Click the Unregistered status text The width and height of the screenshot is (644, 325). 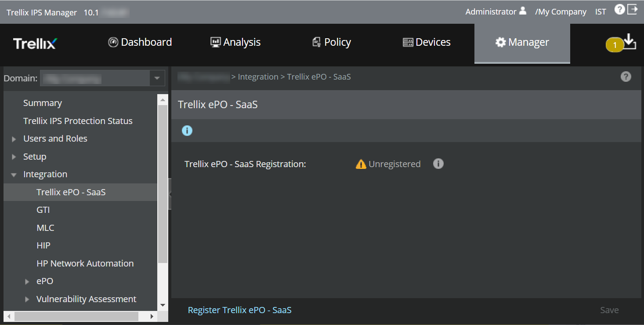[x=394, y=164]
